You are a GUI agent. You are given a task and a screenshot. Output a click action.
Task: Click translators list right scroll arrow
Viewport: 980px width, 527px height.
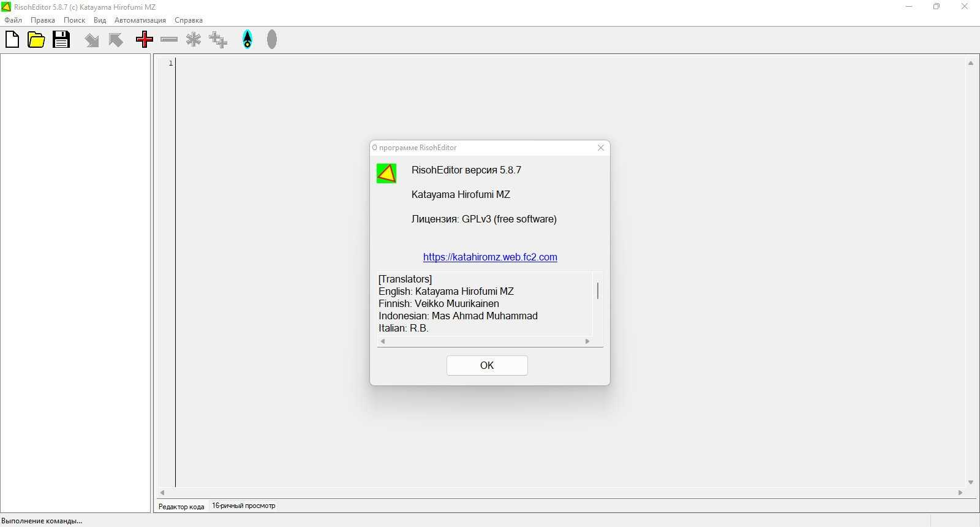pos(587,341)
